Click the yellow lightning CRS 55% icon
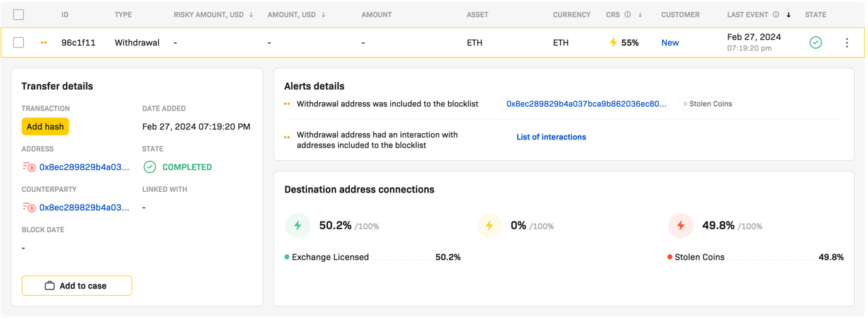 click(x=613, y=43)
